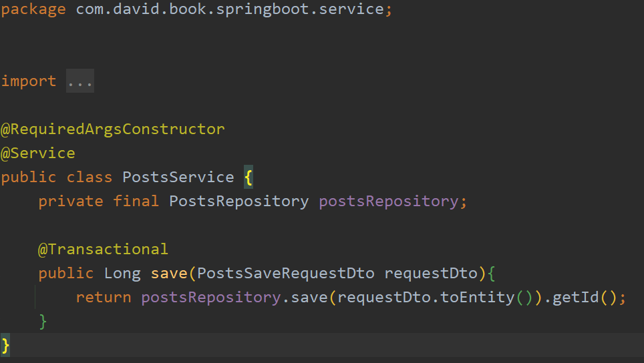
Task: Click the green closing method brace
Action: point(43,322)
